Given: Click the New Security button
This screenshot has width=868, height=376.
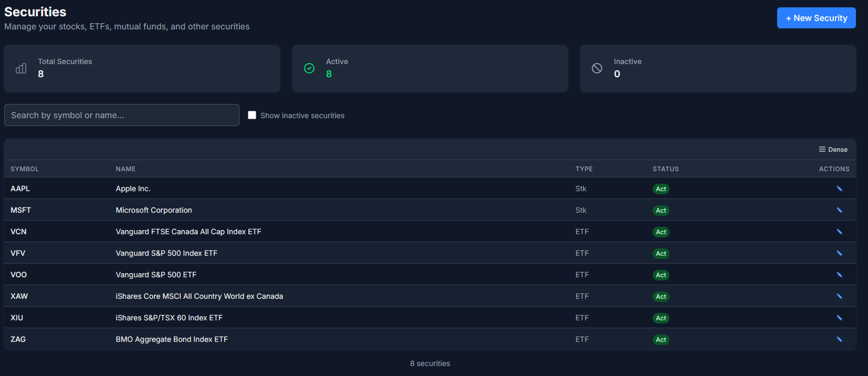Looking at the screenshot, I should pyautogui.click(x=816, y=18).
